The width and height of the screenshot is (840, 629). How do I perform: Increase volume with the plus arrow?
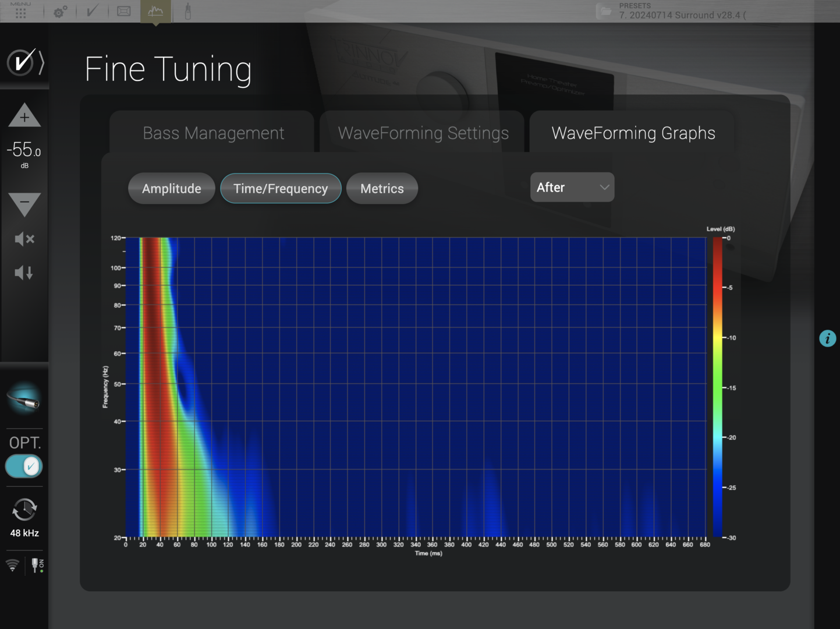point(24,116)
